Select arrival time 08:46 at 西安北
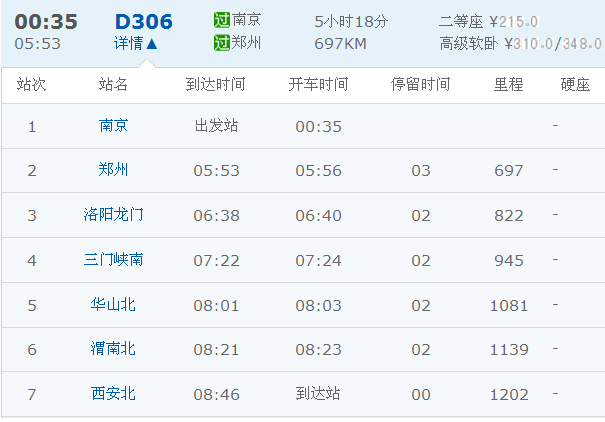 point(216,395)
